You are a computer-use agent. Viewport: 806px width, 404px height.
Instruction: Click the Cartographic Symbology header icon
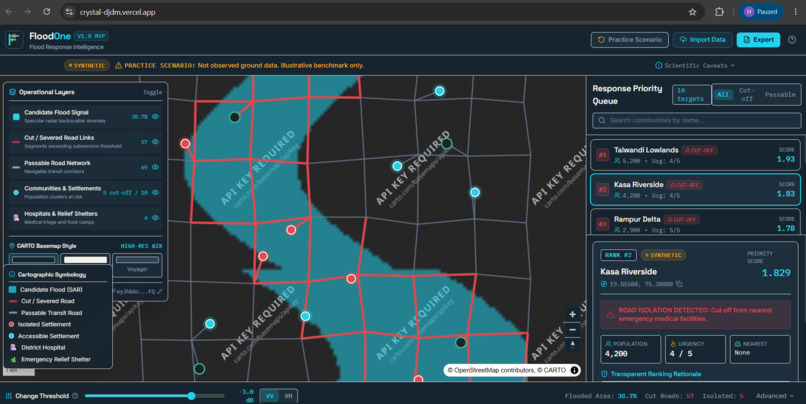(x=12, y=274)
